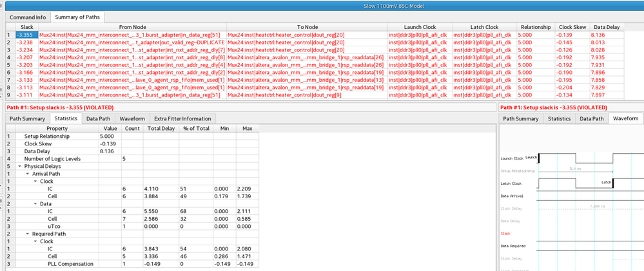The image size is (644, 271).
Task: Collapse the Physical Delays tree node
Action: (x=20, y=166)
